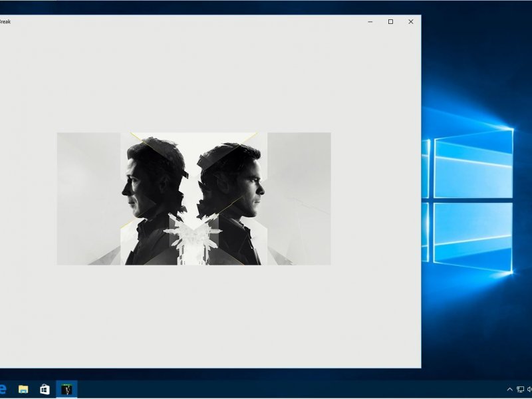Open the network status tray icon
This screenshot has width=532, height=399.
pyautogui.click(x=520, y=389)
